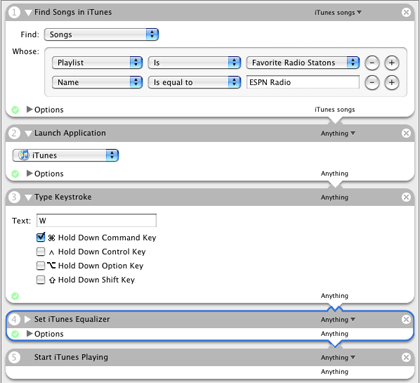Click Anything output label of Set iTunes Equalizer
This screenshot has height=383, width=420.
click(x=334, y=334)
